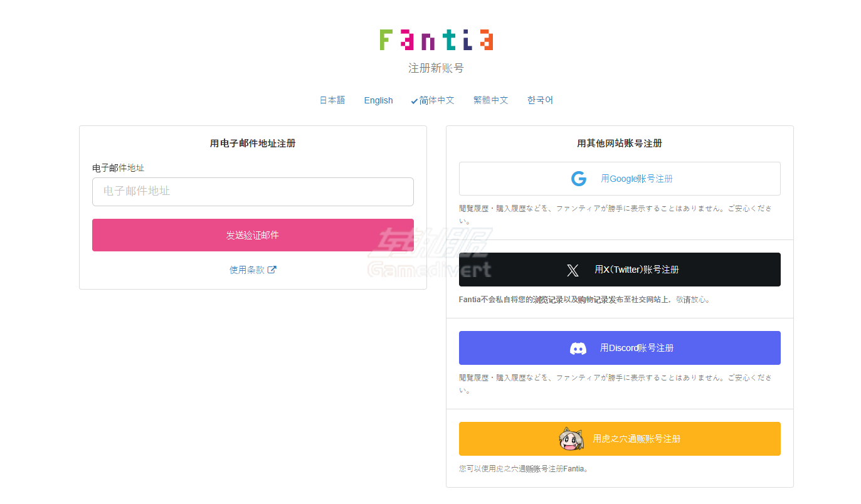Click the Toranoana mascot icon

571,439
